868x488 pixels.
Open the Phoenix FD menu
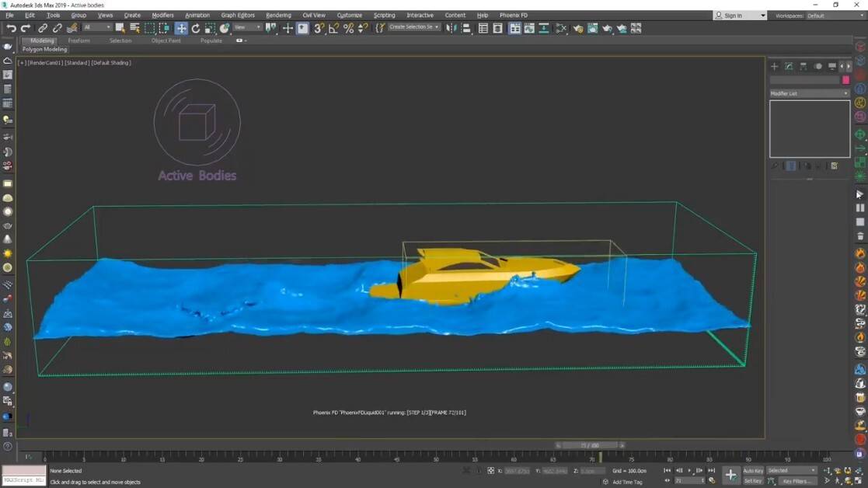513,14
